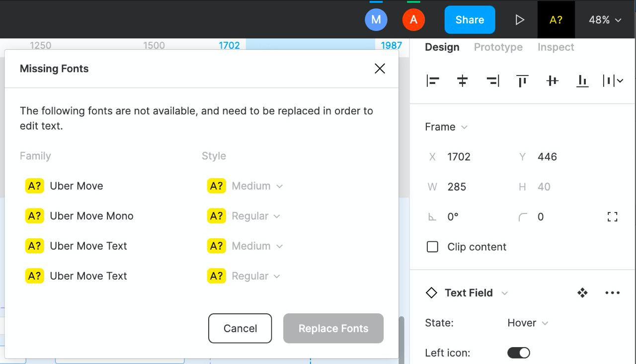Click the width field 285
636x364 pixels.
(457, 187)
